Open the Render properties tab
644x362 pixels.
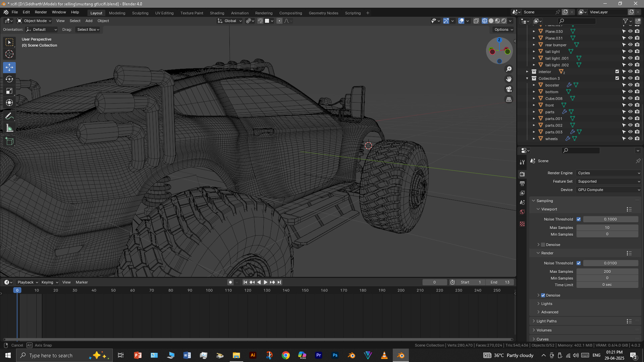(x=522, y=174)
